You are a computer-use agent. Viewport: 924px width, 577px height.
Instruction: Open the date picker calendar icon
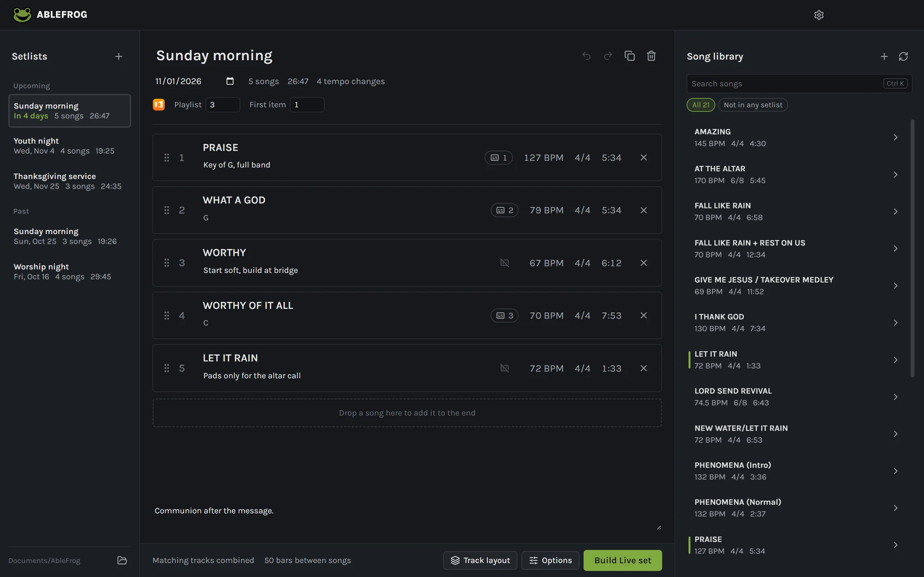pos(230,81)
